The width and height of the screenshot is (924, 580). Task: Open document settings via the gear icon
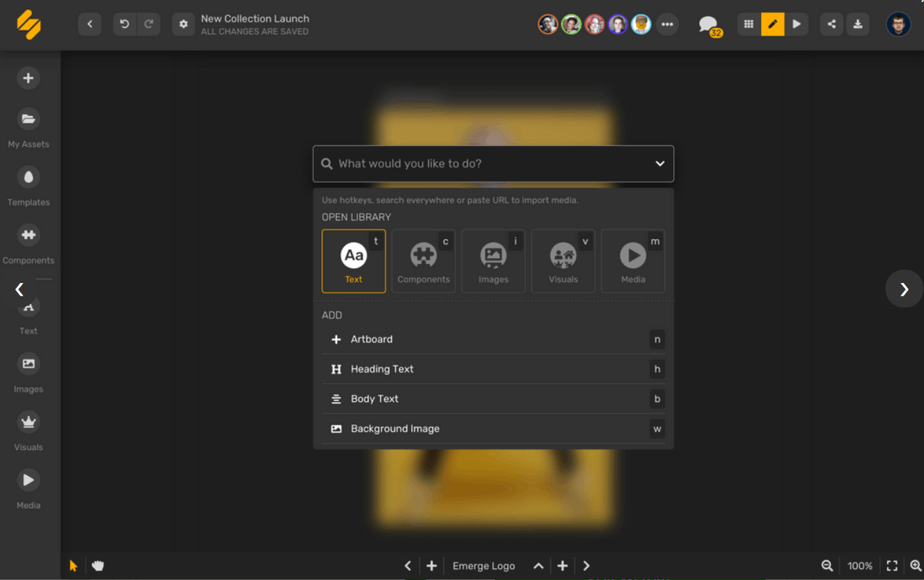(x=183, y=24)
